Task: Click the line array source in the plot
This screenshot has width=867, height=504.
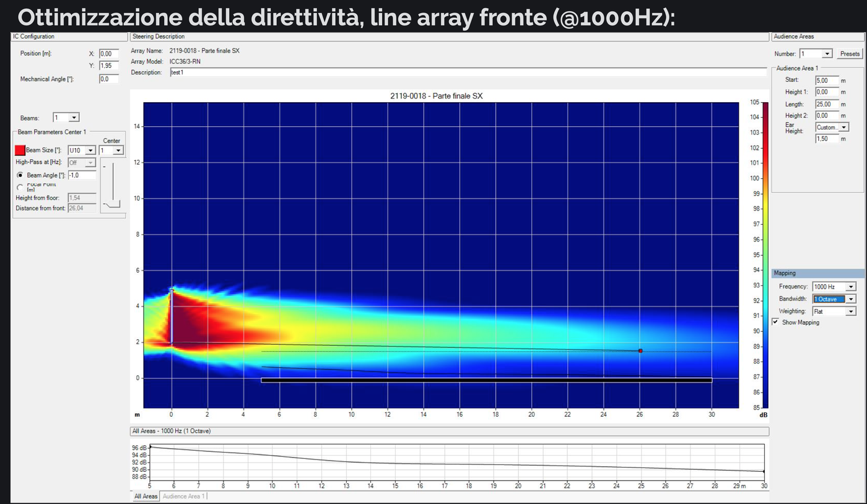Action: pyautogui.click(x=172, y=316)
